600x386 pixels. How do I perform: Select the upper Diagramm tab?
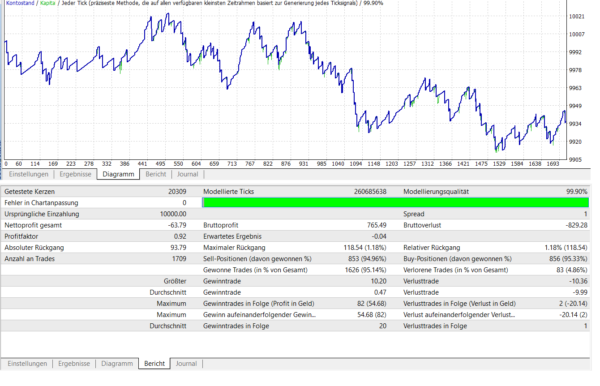coord(118,174)
